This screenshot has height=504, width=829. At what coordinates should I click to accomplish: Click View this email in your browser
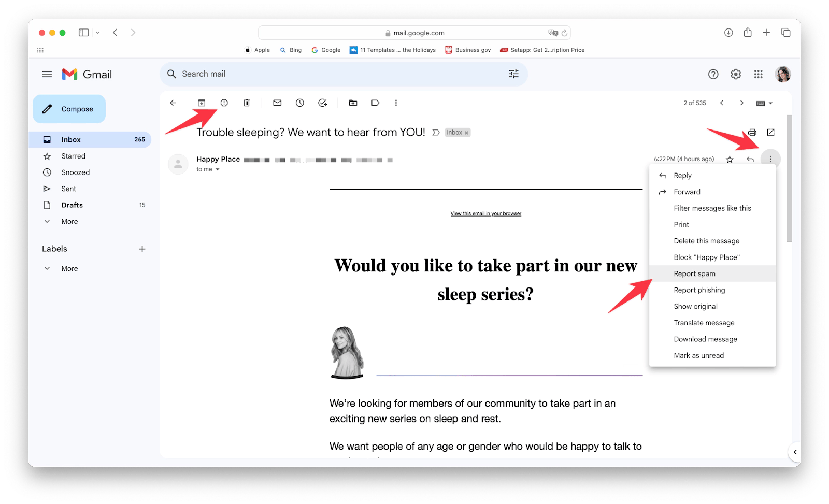486,213
